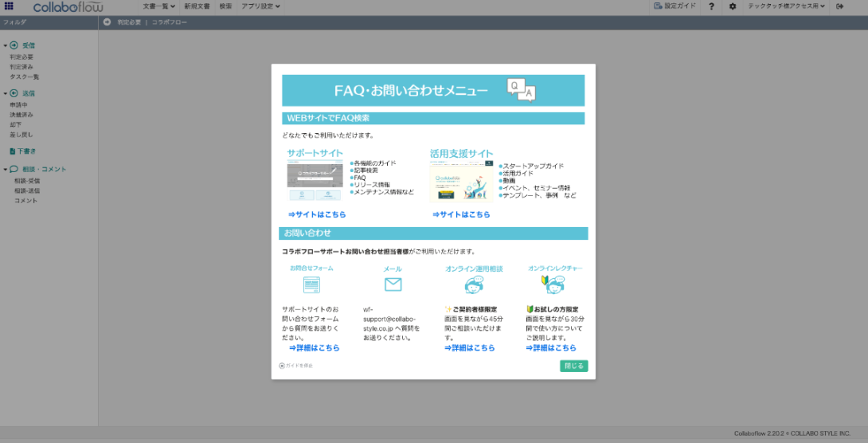This screenshot has height=443, width=868.
Task: Click the オンライン運用相談 headset icon
Action: [x=474, y=284]
